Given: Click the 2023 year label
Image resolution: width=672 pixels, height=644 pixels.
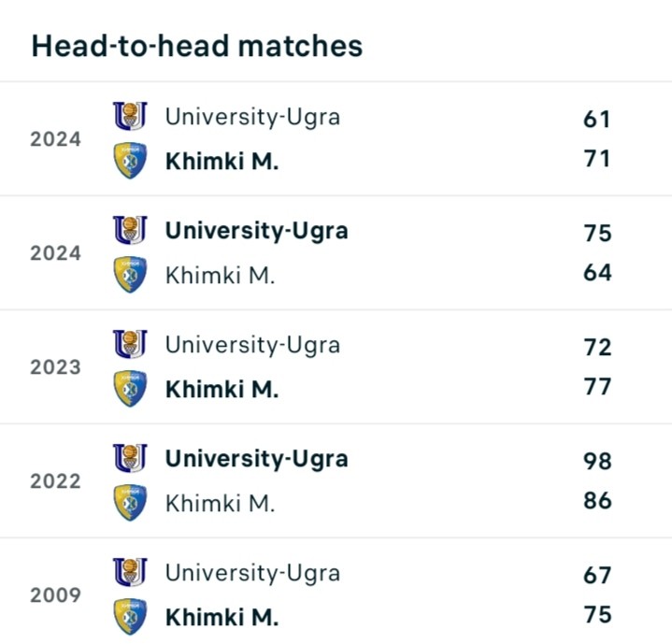Looking at the screenshot, I should tap(55, 367).
